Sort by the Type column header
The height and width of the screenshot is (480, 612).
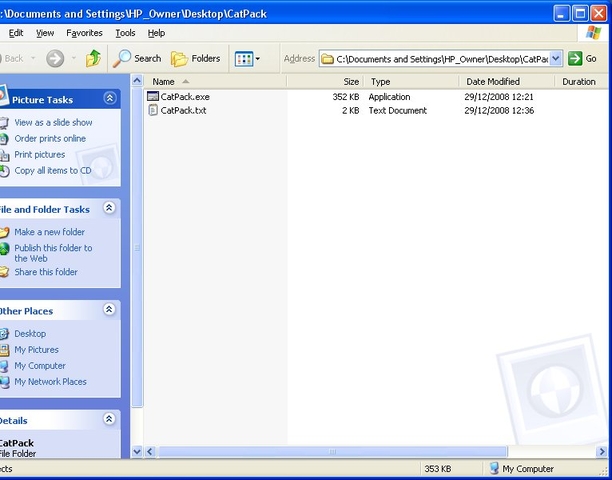(412, 82)
